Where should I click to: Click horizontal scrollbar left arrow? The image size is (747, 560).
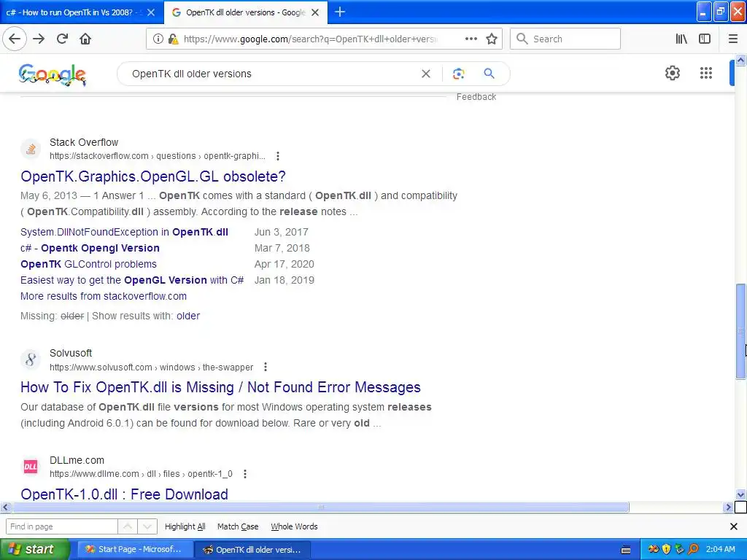pyautogui.click(x=5, y=507)
